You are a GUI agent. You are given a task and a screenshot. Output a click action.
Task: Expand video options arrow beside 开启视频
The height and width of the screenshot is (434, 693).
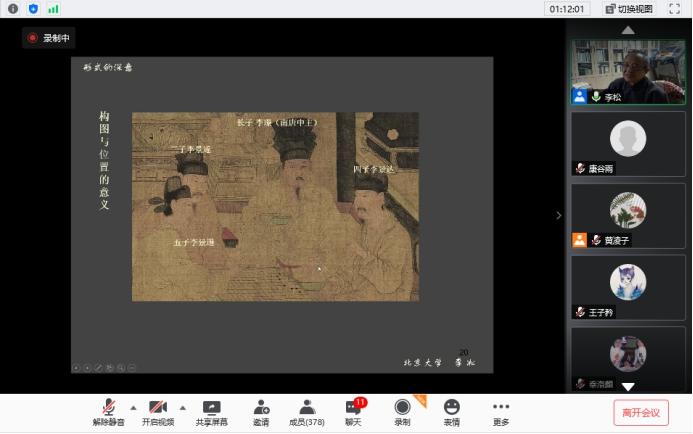(x=182, y=408)
